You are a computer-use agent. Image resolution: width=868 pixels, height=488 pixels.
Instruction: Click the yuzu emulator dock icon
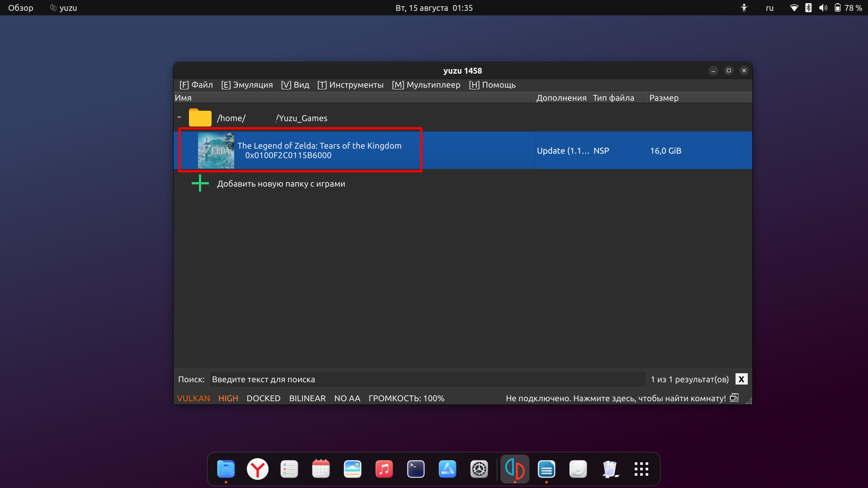(x=515, y=469)
